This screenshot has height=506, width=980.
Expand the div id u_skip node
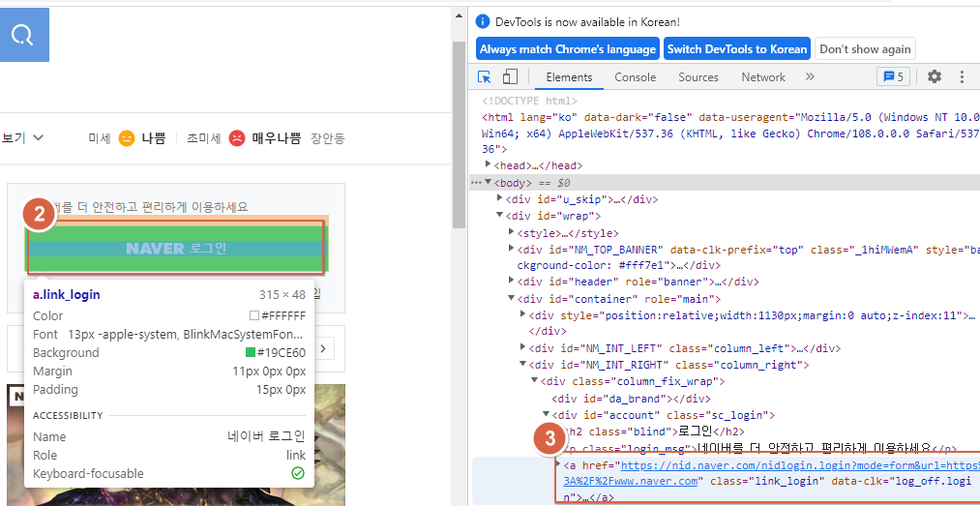tap(500, 198)
